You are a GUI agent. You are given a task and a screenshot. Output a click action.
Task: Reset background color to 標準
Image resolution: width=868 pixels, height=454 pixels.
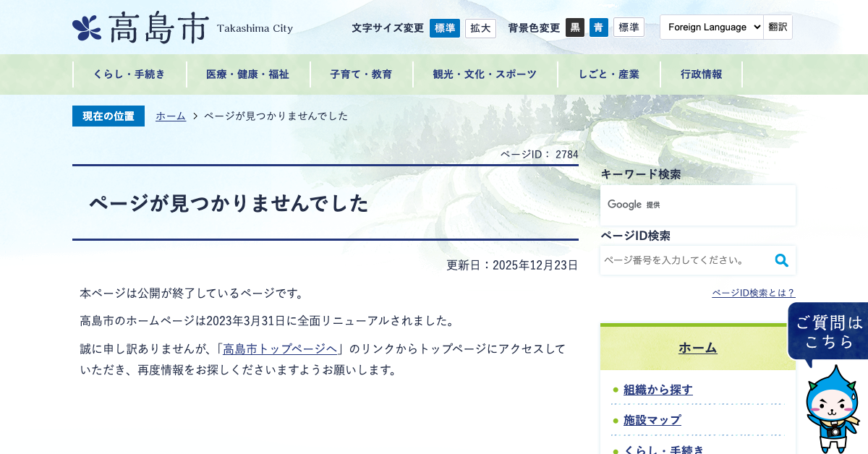click(x=629, y=27)
